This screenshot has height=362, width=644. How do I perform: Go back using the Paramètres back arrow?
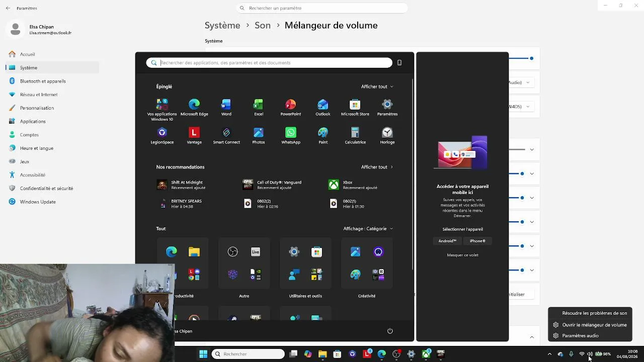tap(8, 8)
